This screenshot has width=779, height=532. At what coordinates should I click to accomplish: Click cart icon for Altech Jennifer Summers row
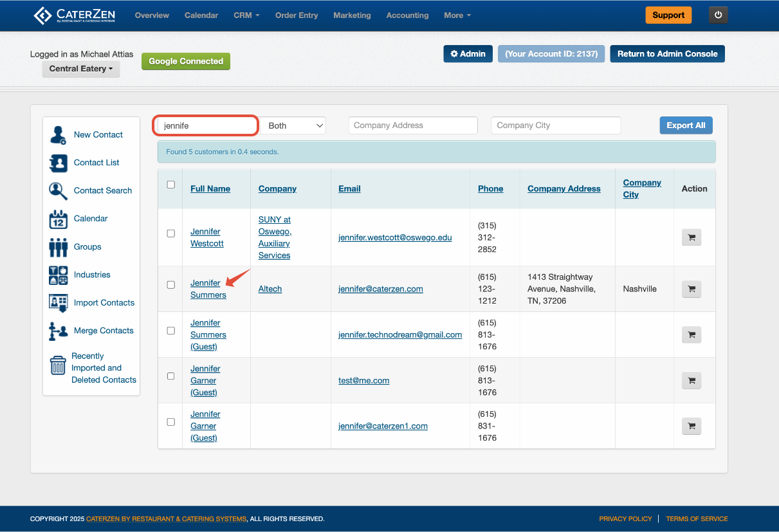point(692,289)
